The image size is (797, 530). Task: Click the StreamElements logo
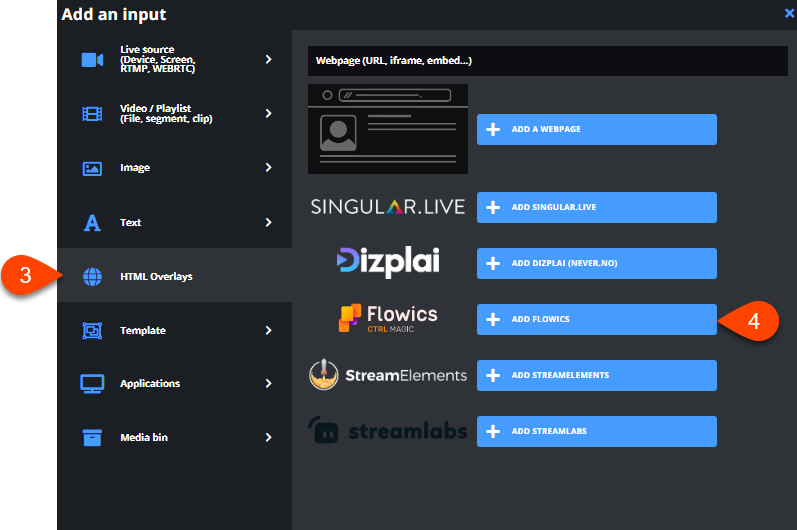click(x=388, y=375)
